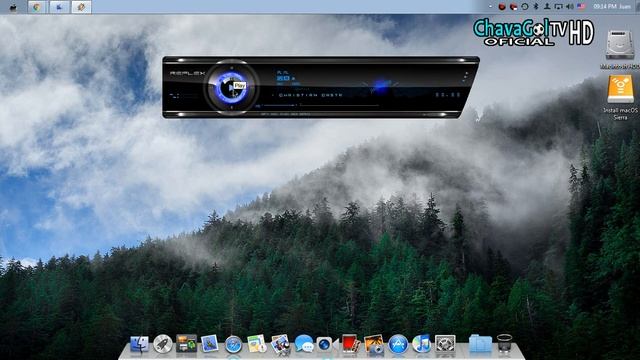The width and height of the screenshot is (640, 360).
Task: Switch to the second pinned taskbar app
Action: (59, 7)
